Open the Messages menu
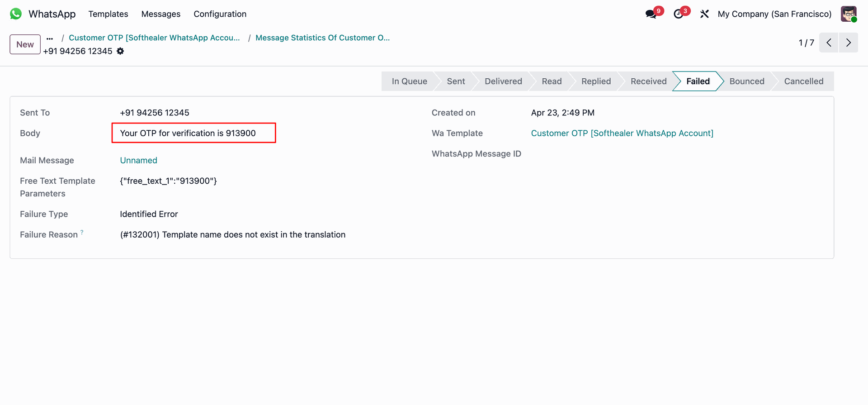 (161, 14)
